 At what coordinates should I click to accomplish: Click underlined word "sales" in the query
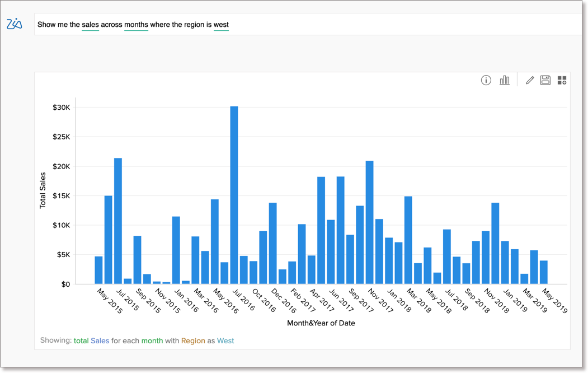tap(90, 25)
